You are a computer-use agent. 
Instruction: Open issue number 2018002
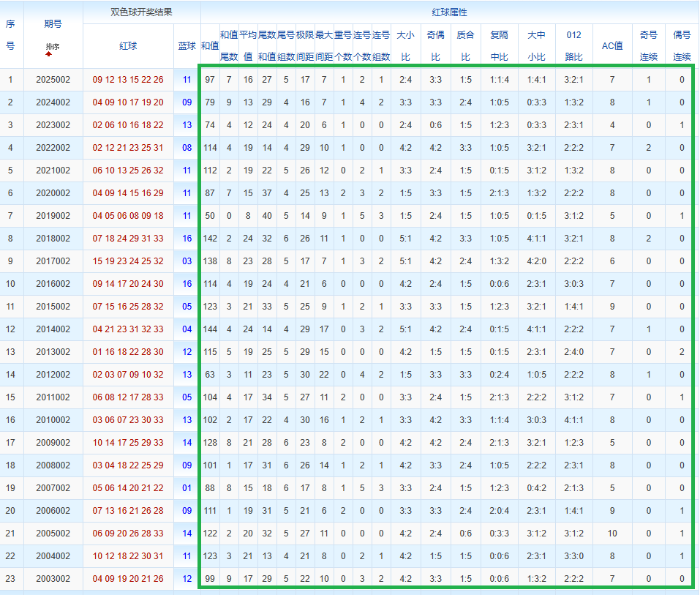[x=53, y=239]
